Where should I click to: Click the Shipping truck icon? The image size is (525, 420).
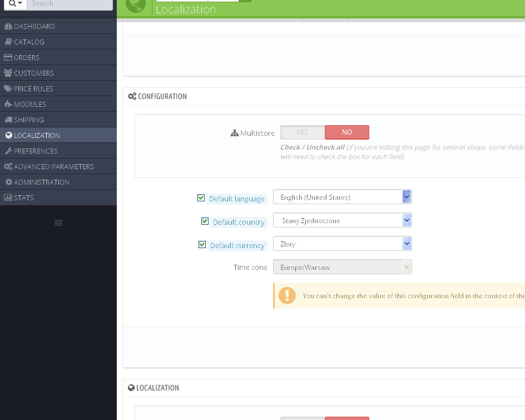pyautogui.click(x=8, y=120)
